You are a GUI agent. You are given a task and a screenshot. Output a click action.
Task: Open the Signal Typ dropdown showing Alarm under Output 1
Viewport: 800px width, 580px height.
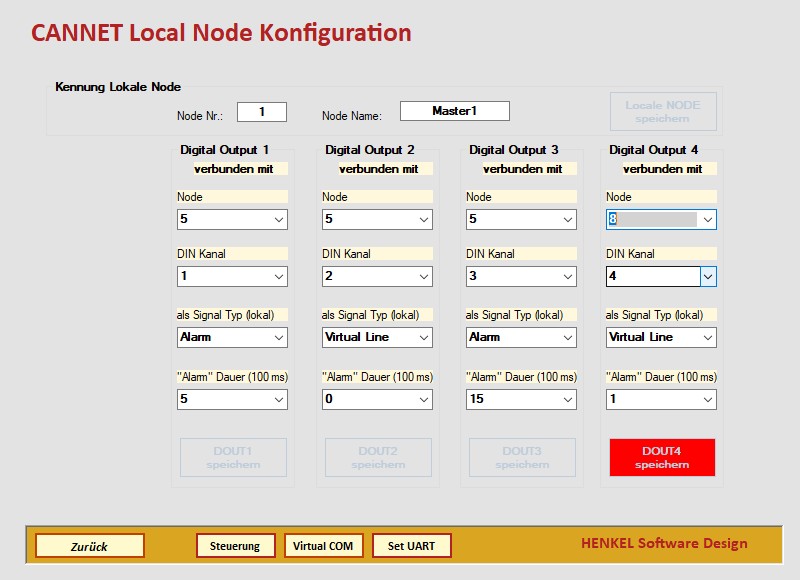[232, 337]
